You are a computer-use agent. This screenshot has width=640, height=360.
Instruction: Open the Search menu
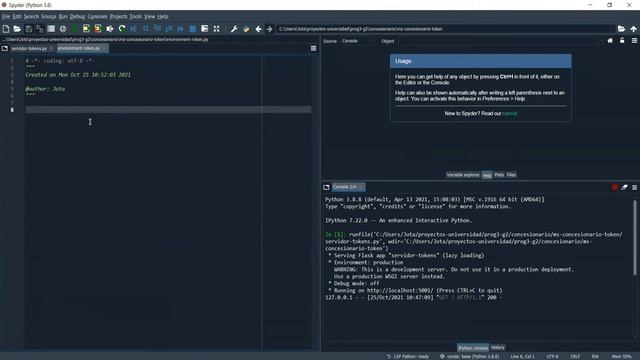click(x=31, y=16)
